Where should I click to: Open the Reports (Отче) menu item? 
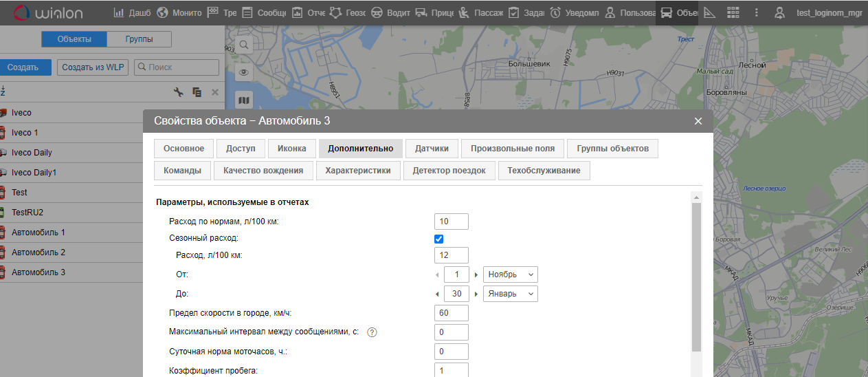(x=309, y=12)
